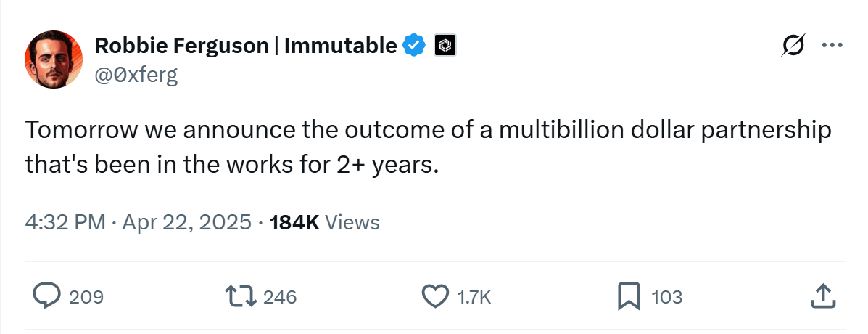This screenshot has width=868, height=334.
Task: Open the Grok actions slashed-circle icon
Action: coord(793,46)
